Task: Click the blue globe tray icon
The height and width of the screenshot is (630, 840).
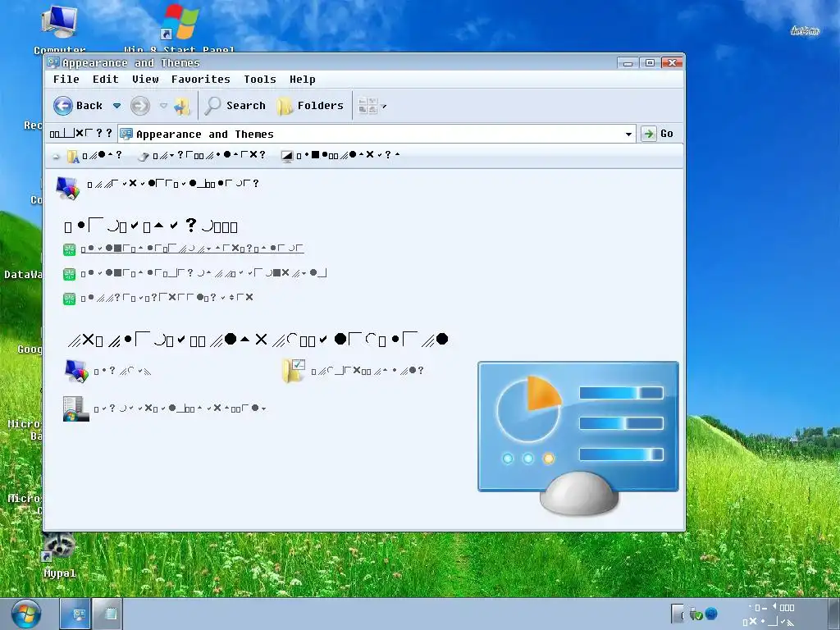Action: (x=711, y=614)
